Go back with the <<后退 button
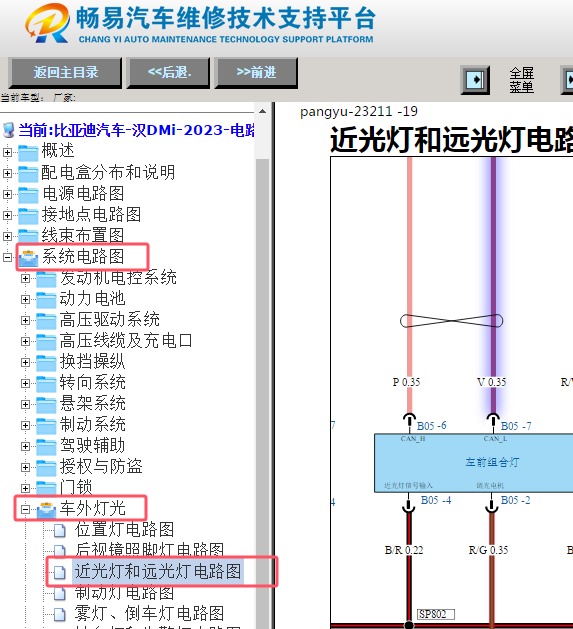The image size is (573, 629). coord(169,73)
